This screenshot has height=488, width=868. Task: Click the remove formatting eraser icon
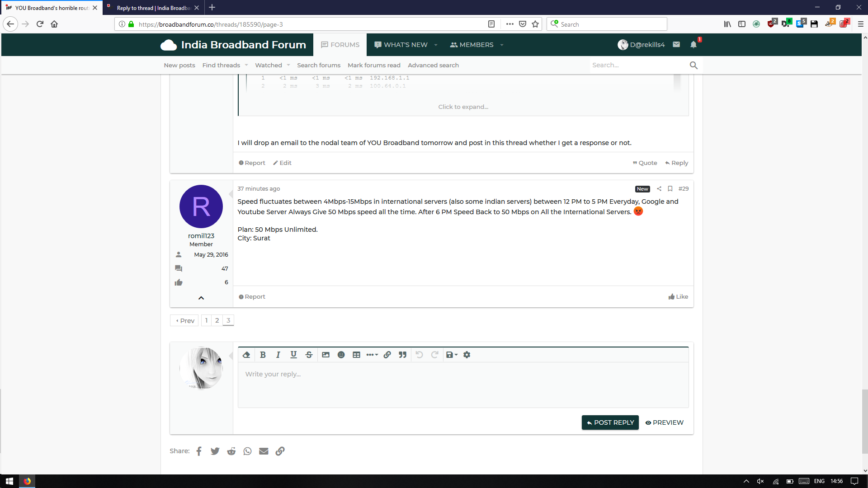click(x=246, y=355)
